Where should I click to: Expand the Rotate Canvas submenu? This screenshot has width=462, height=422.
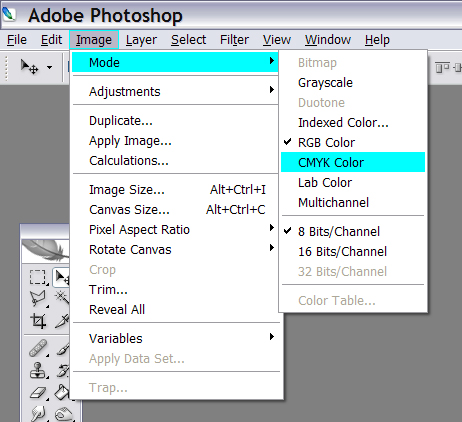(x=175, y=249)
